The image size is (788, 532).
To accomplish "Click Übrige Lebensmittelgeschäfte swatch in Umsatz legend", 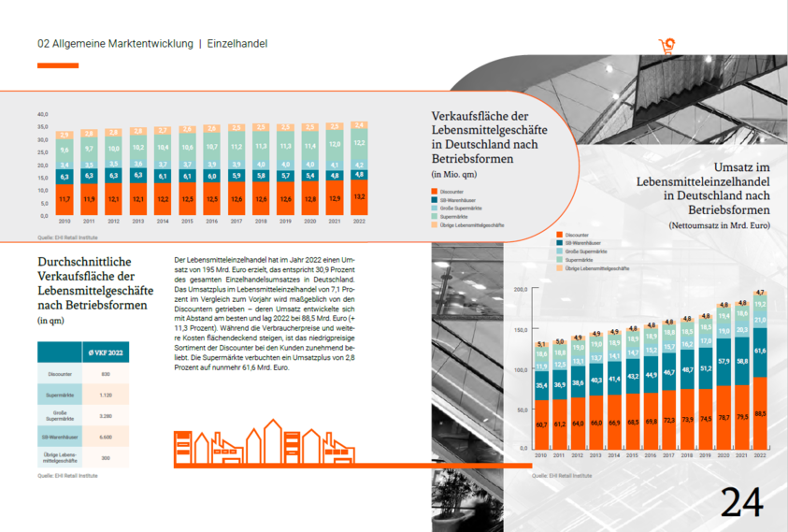I will (x=559, y=268).
